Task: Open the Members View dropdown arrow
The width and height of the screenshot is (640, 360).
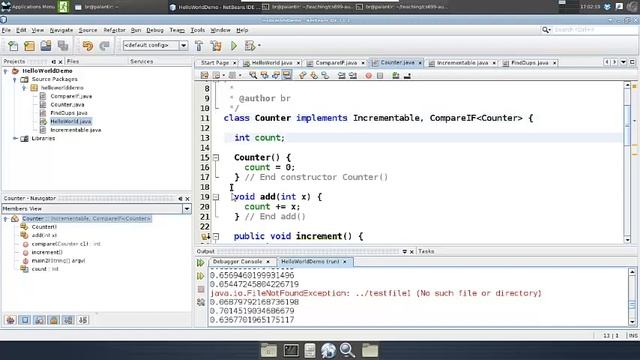Action: click(187, 209)
